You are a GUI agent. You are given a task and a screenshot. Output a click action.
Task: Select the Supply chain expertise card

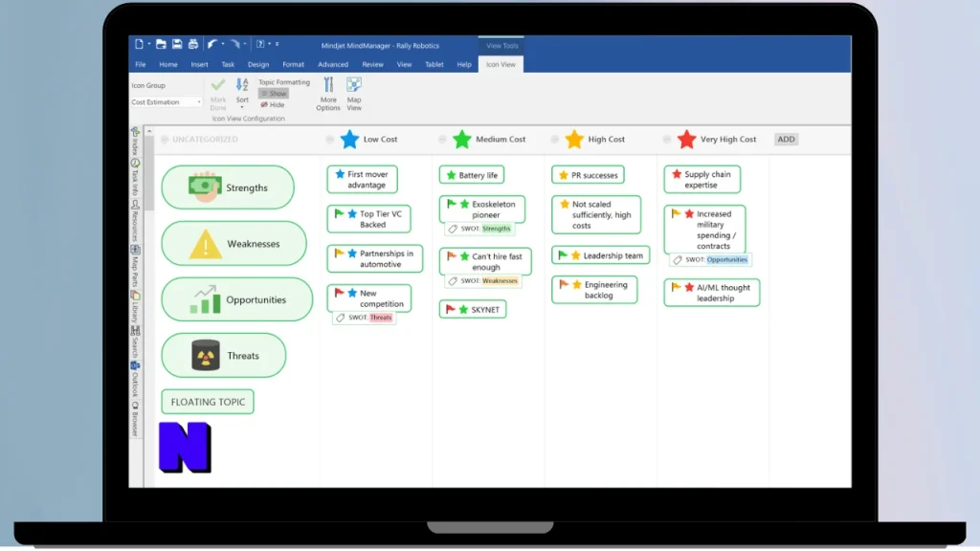702,179
